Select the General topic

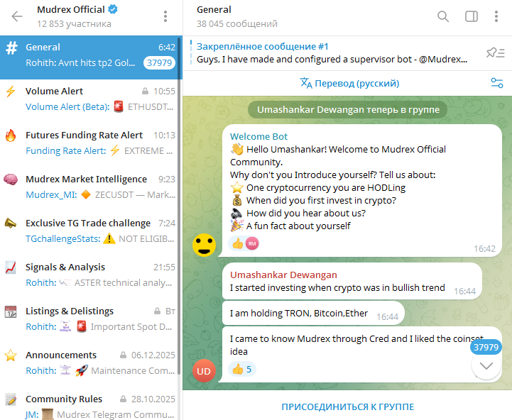coord(89,57)
